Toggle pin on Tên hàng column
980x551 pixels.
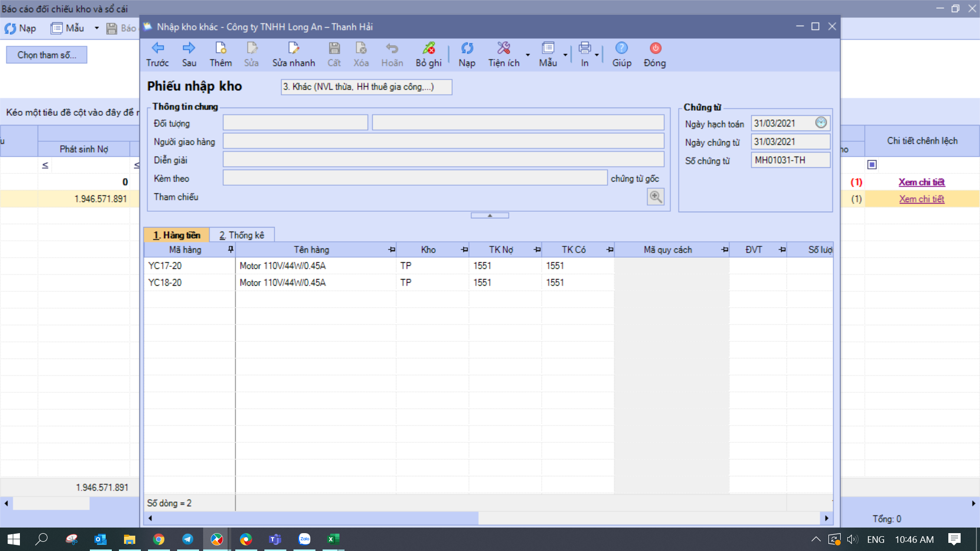coord(391,249)
